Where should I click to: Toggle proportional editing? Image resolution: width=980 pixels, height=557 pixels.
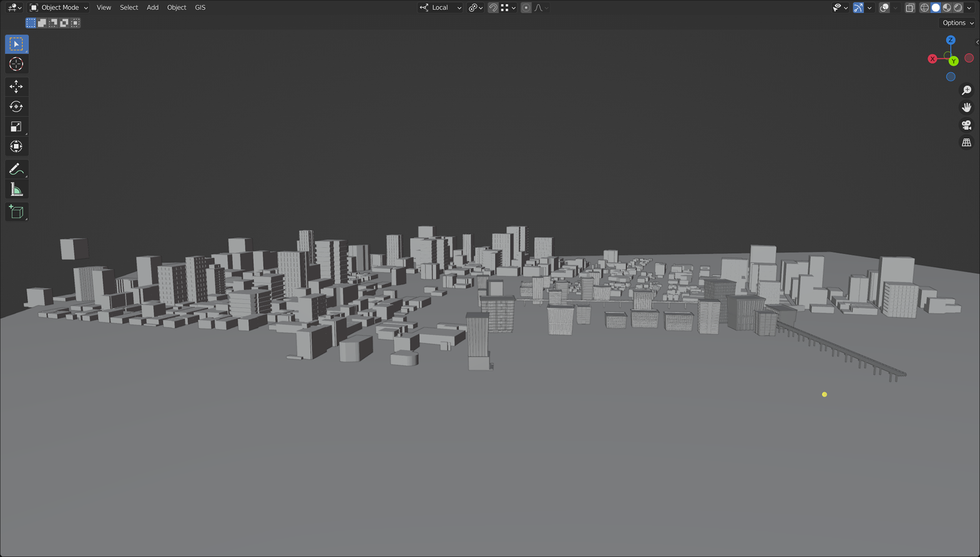point(525,8)
